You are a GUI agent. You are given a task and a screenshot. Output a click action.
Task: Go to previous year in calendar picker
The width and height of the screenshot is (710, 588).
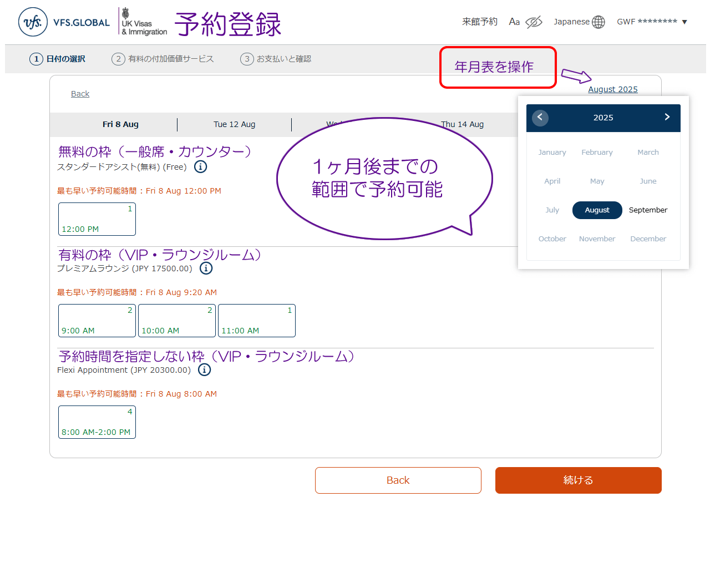click(x=540, y=118)
